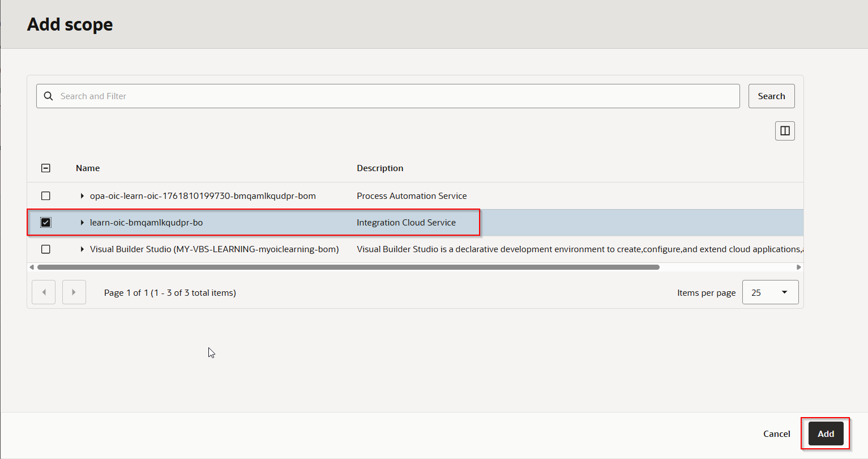Click the magnifier icon in search field
The width and height of the screenshot is (868, 459).
[x=49, y=96]
